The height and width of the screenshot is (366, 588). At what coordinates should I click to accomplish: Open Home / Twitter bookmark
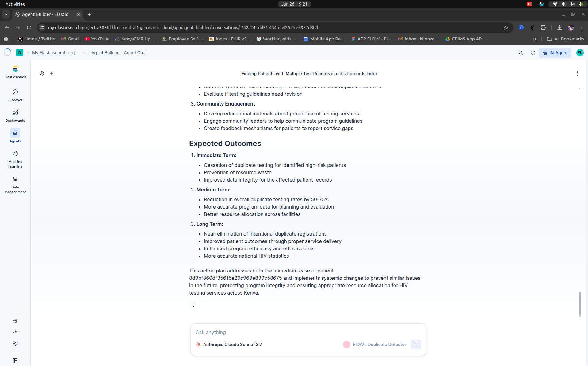(37, 39)
